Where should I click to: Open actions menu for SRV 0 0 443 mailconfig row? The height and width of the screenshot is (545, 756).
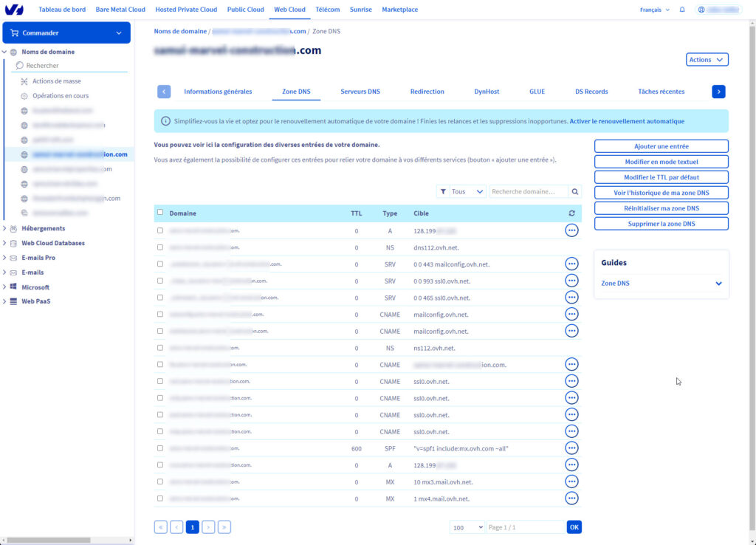[571, 264]
